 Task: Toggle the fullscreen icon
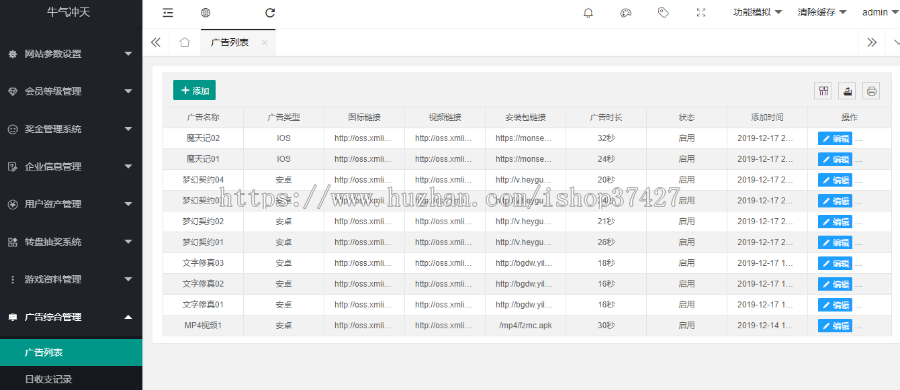[701, 13]
